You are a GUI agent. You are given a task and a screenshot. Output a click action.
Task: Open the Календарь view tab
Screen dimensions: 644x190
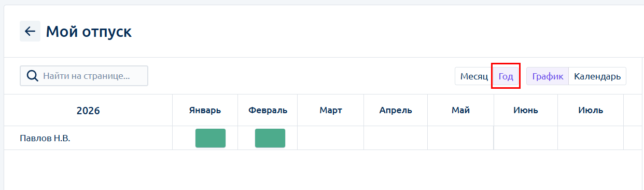coord(597,76)
